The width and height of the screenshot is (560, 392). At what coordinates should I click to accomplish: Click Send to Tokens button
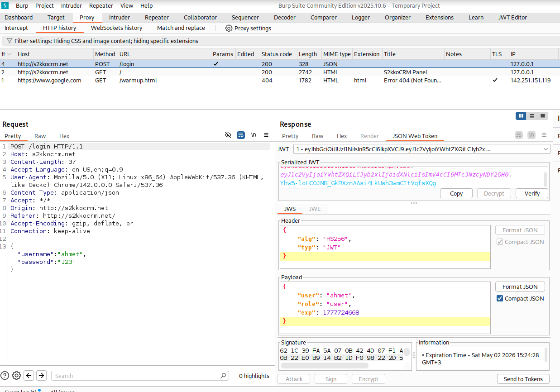tap(523, 379)
